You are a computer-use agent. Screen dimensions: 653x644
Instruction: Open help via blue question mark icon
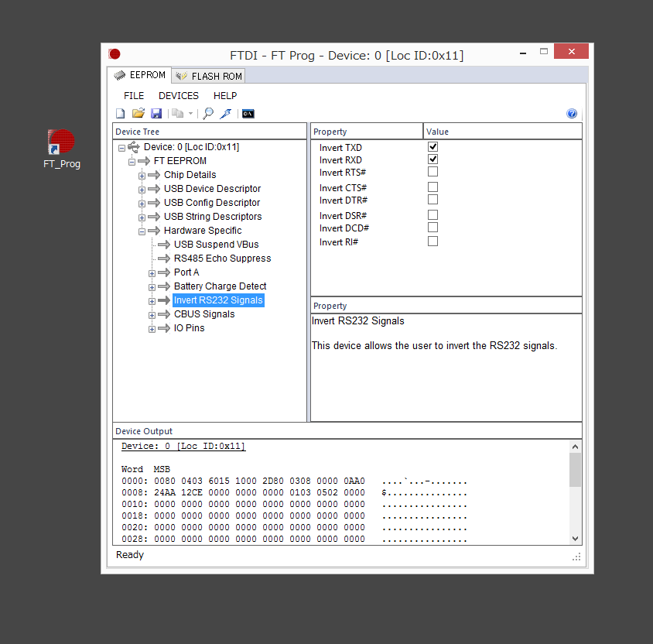(572, 113)
